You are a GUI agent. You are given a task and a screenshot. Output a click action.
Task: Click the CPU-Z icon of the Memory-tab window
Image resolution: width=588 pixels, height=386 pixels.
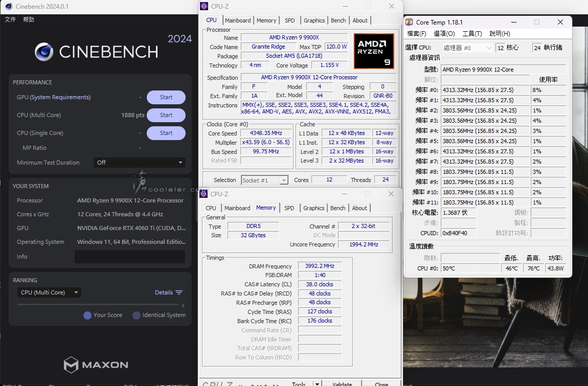click(x=203, y=194)
